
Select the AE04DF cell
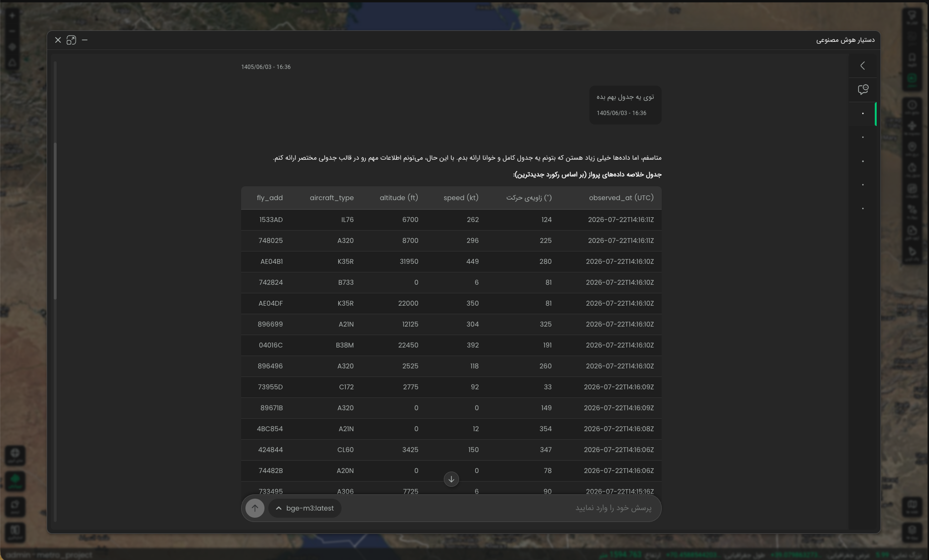point(271,303)
